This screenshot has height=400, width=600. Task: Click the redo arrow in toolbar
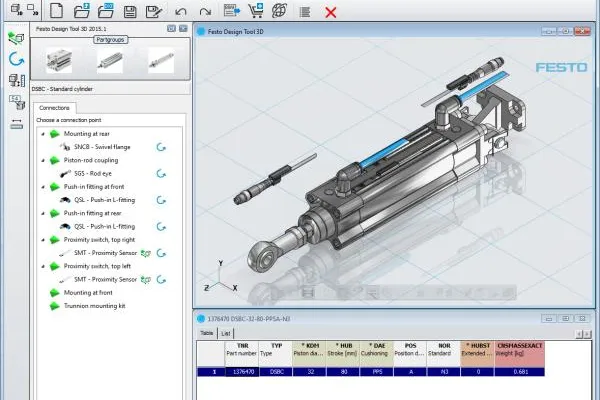[205, 12]
